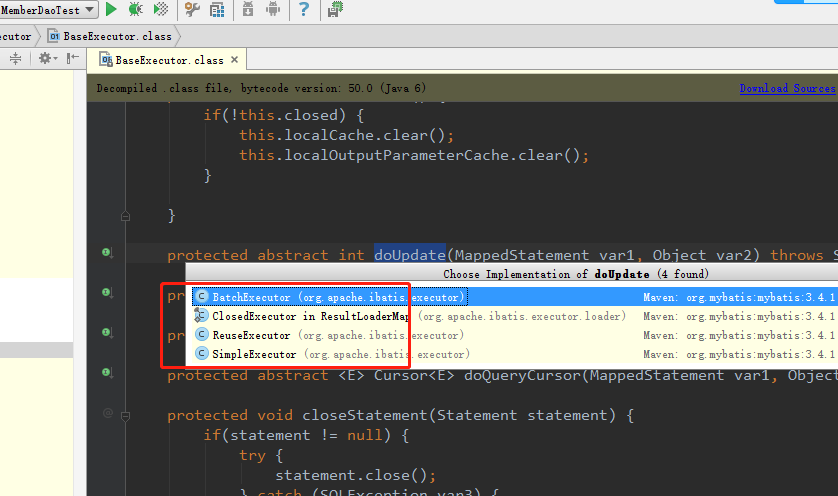Collapse the closeStatement method fold marker

126,416
